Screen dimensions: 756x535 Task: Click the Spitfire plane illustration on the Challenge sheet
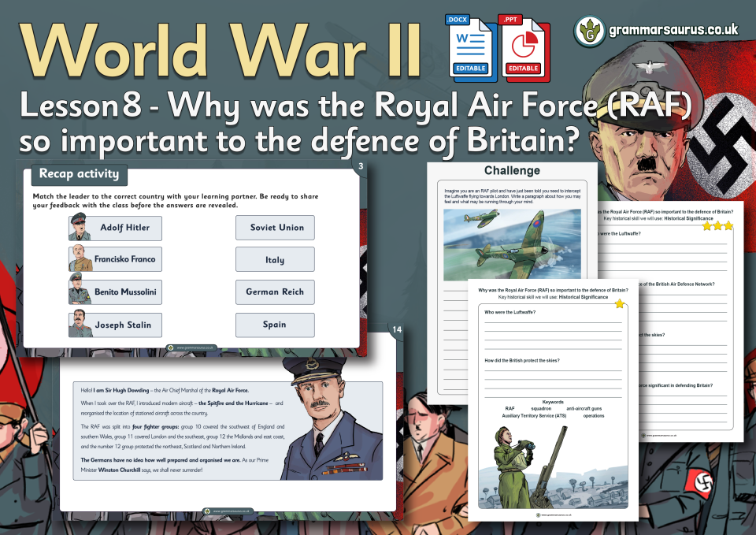[512, 248]
